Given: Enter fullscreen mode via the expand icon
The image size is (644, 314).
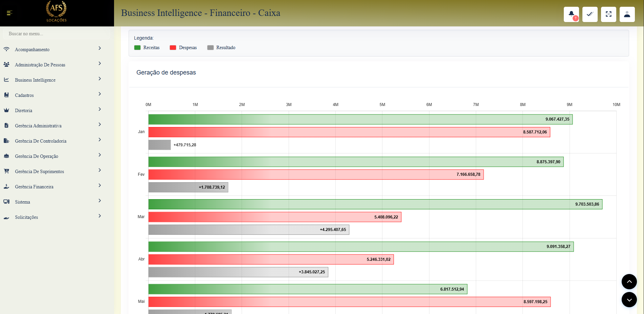Looking at the screenshot, I should click(x=608, y=14).
